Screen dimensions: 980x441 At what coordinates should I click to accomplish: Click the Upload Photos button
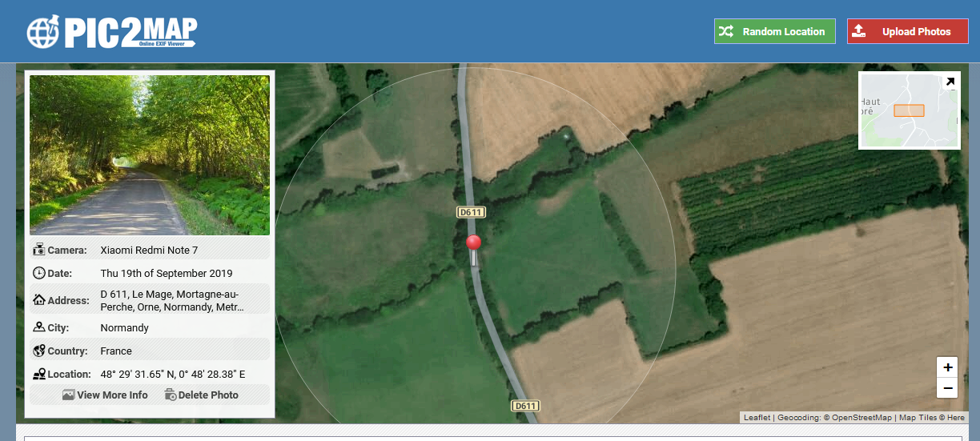907,31
